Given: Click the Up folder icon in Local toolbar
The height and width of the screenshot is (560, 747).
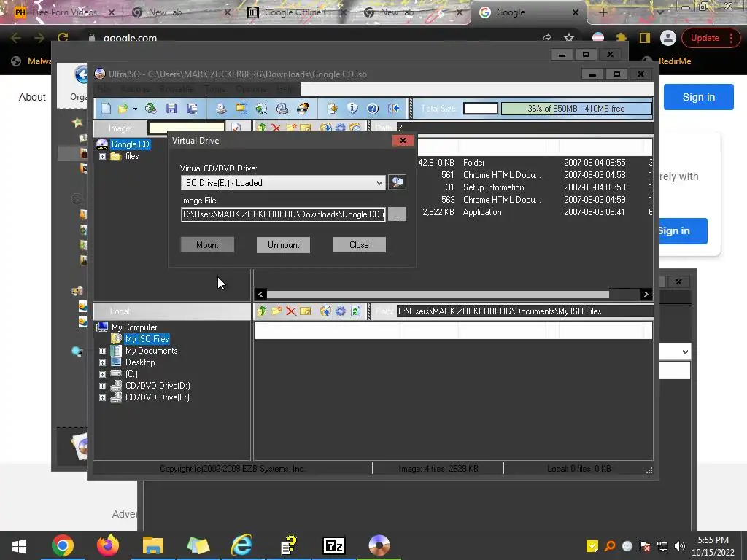Looking at the screenshot, I should [x=262, y=311].
